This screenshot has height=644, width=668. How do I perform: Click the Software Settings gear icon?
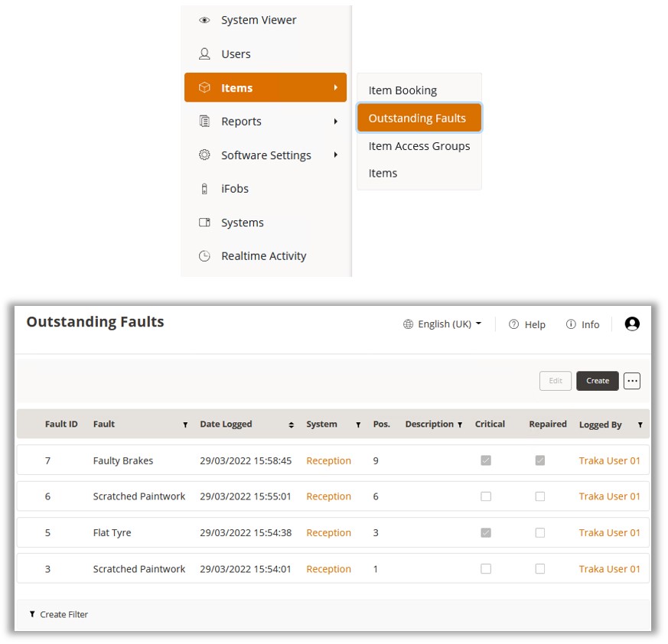pos(204,155)
